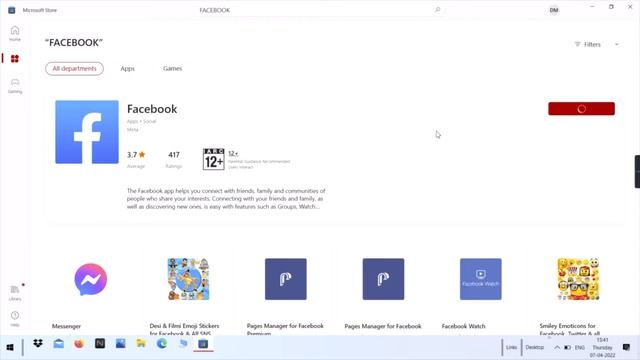Click the ENG language indicator
Viewport: 640px width, 360px height.
[x=580, y=348]
